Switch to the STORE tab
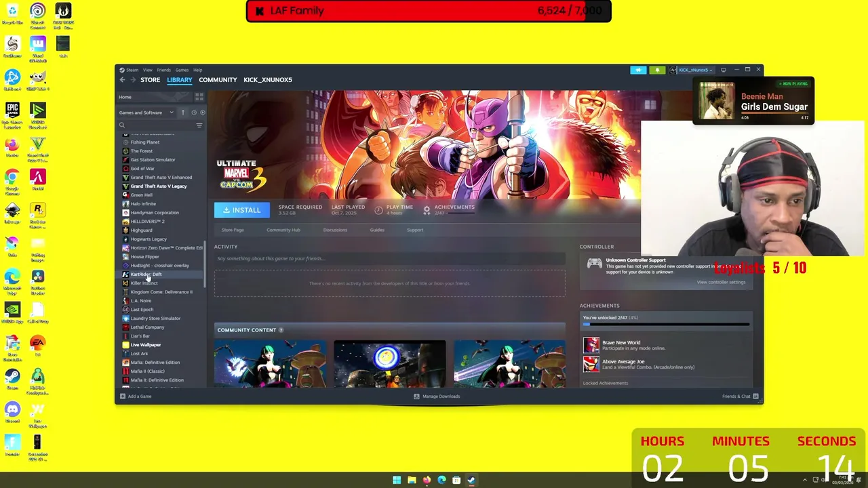The height and width of the screenshot is (488, 868). 150,80
